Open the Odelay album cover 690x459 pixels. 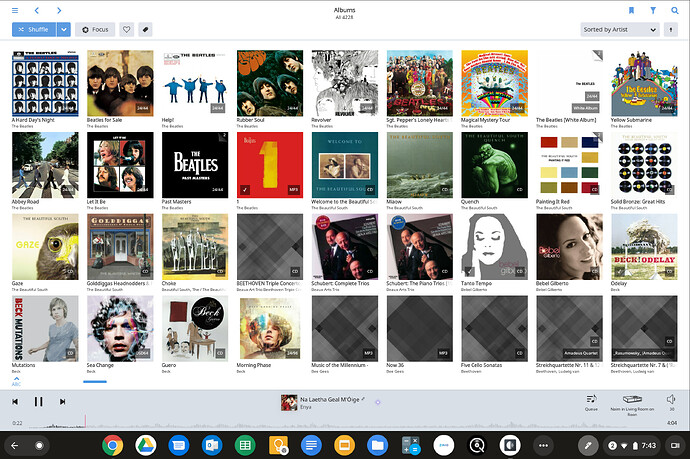coord(644,247)
